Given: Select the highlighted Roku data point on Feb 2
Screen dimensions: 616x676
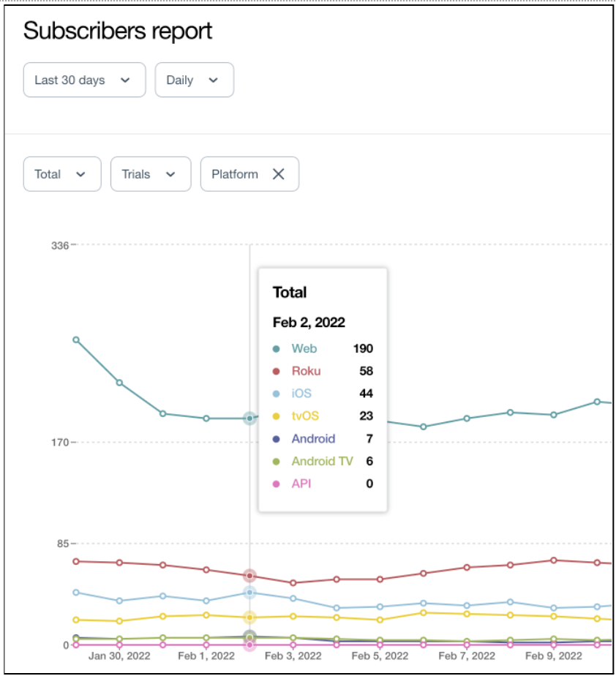Looking at the screenshot, I should coord(249,576).
